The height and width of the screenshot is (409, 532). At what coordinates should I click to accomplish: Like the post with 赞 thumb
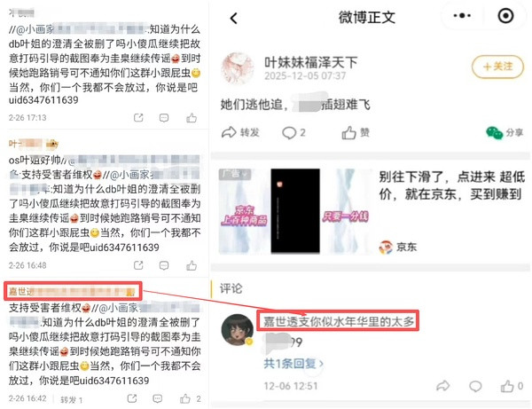(356, 133)
